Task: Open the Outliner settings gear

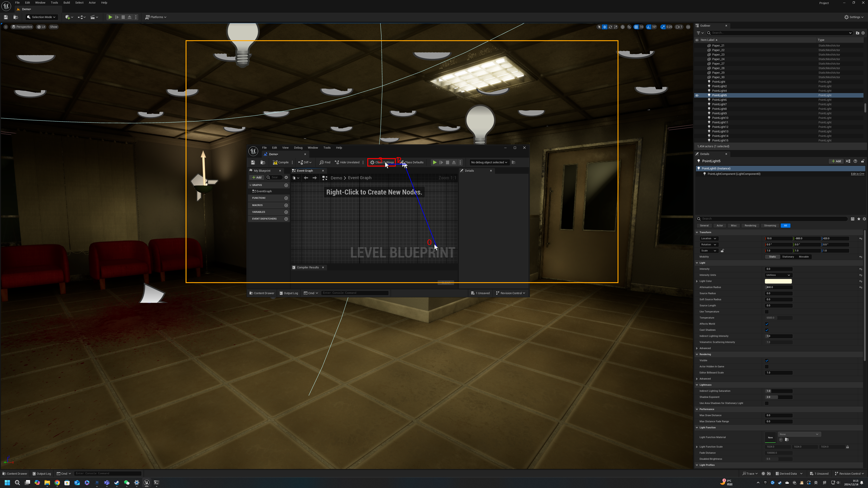Action: [x=863, y=33]
